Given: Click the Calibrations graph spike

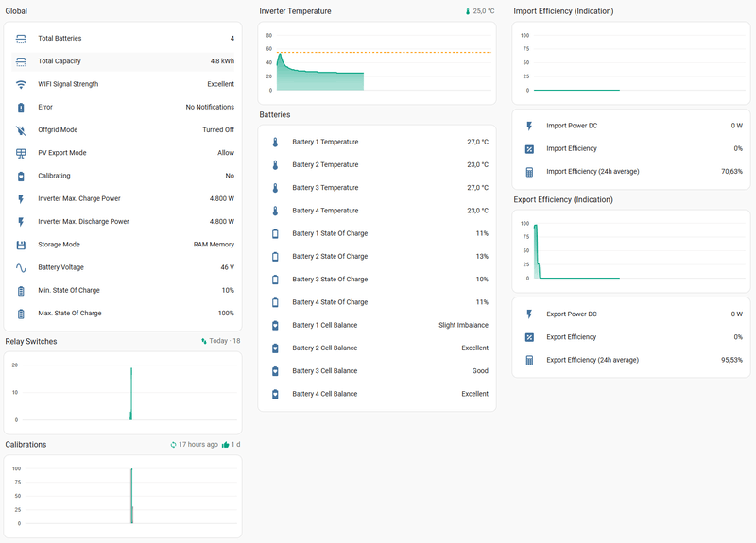Looking at the screenshot, I should click(x=131, y=496).
